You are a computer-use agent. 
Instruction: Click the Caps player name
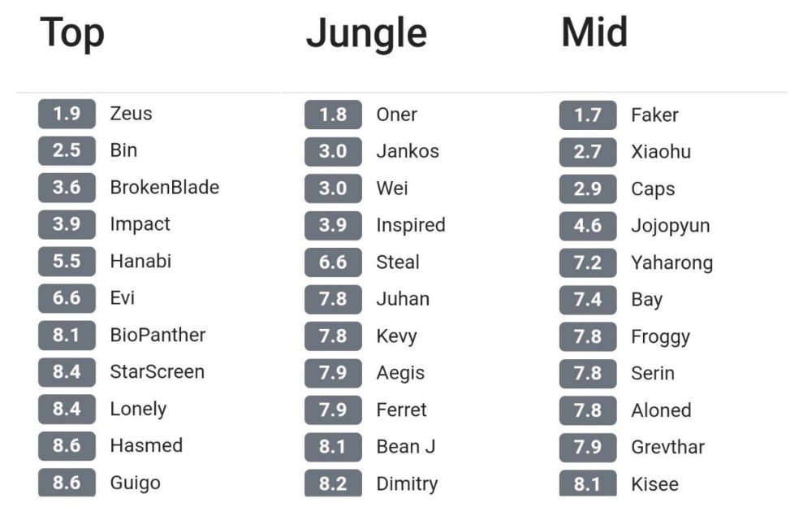[x=652, y=189]
